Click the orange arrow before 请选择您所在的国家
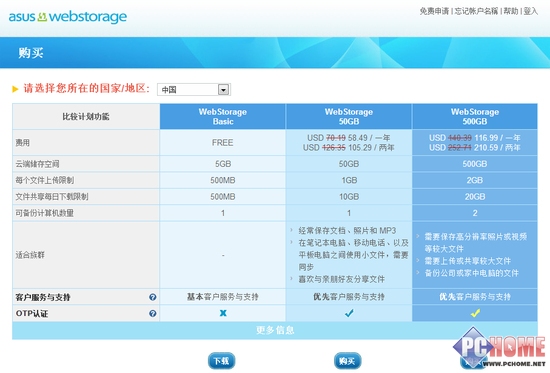The height and width of the screenshot is (373, 550). pos(15,89)
